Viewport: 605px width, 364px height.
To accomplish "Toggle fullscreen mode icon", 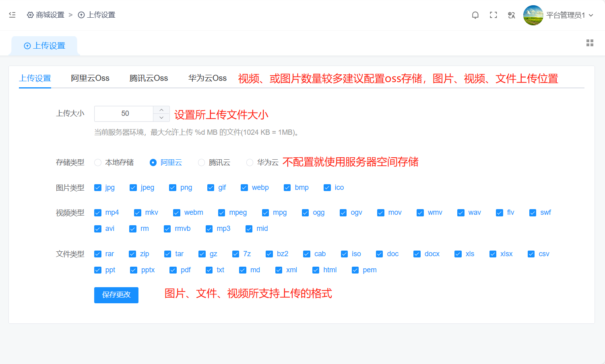I will (x=493, y=15).
